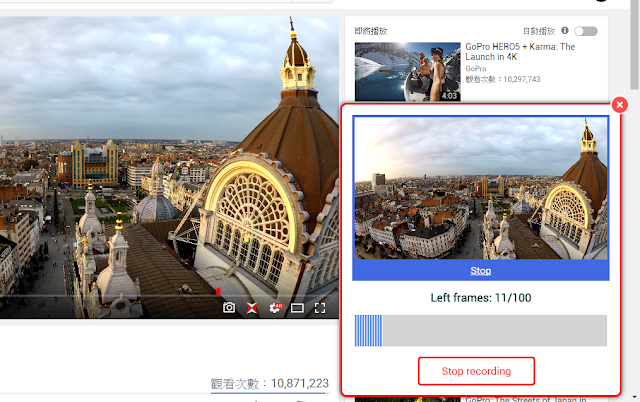Click the view count 10,871,223 text
This screenshot has height=402, width=640.
point(269,384)
